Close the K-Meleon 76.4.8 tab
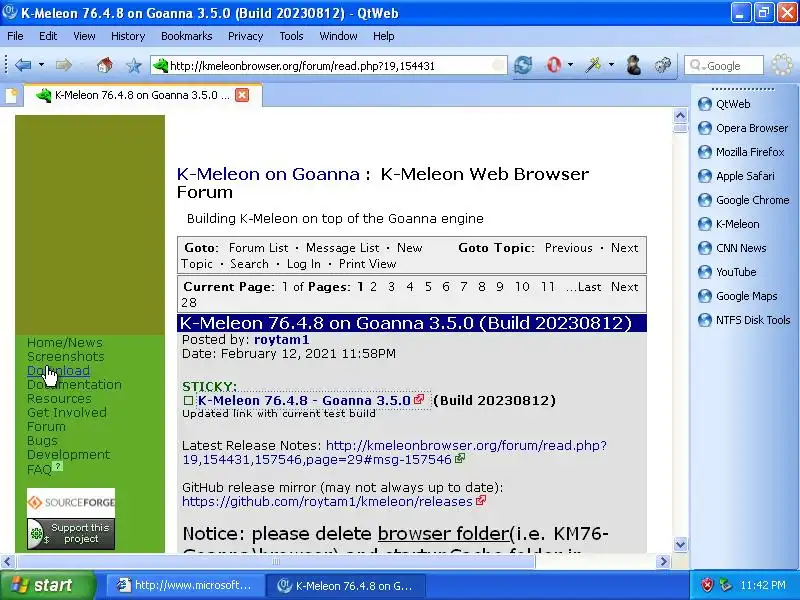 tap(242, 95)
